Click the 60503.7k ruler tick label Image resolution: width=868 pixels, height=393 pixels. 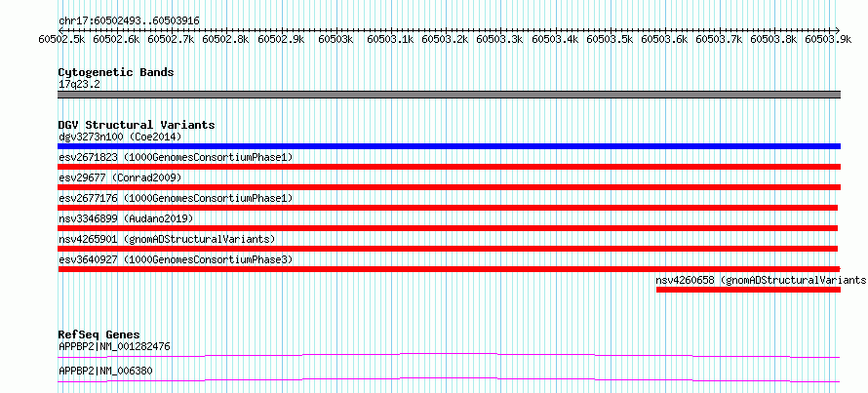pyautogui.click(x=719, y=39)
